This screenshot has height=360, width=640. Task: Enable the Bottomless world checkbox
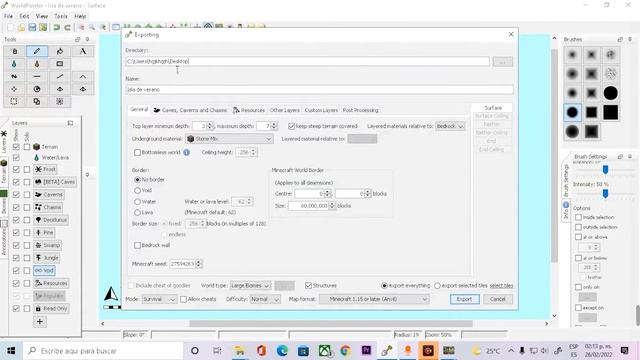(138, 152)
